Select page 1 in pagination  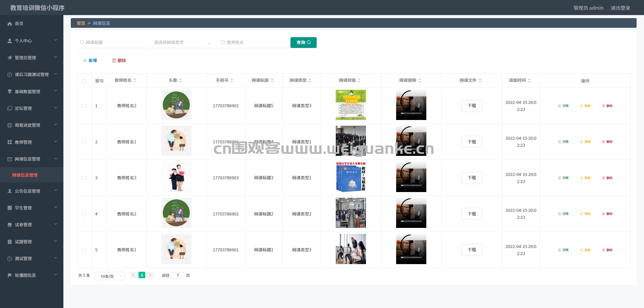[142, 275]
